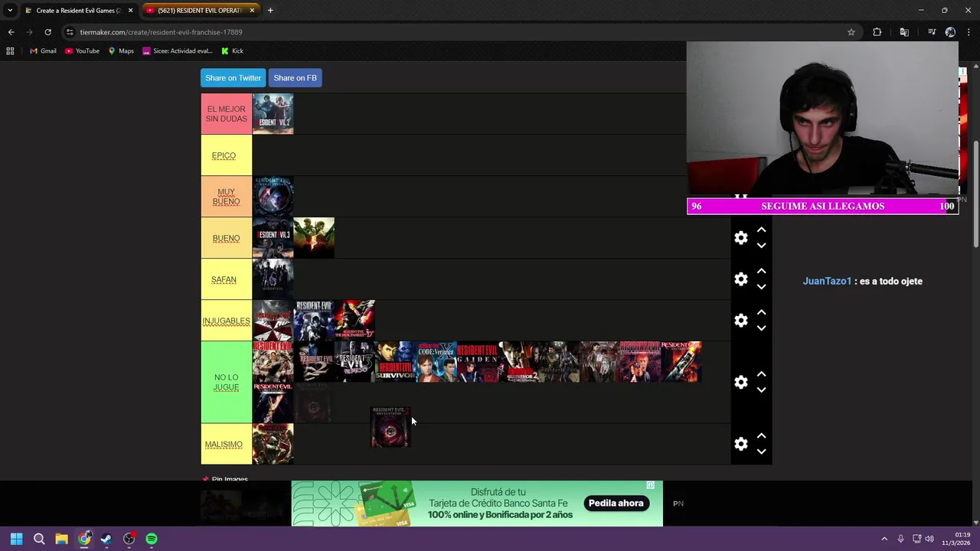Screen dimensions: 980x551
Task: Move MALISIMO row down with arrow
Action: click(761, 452)
